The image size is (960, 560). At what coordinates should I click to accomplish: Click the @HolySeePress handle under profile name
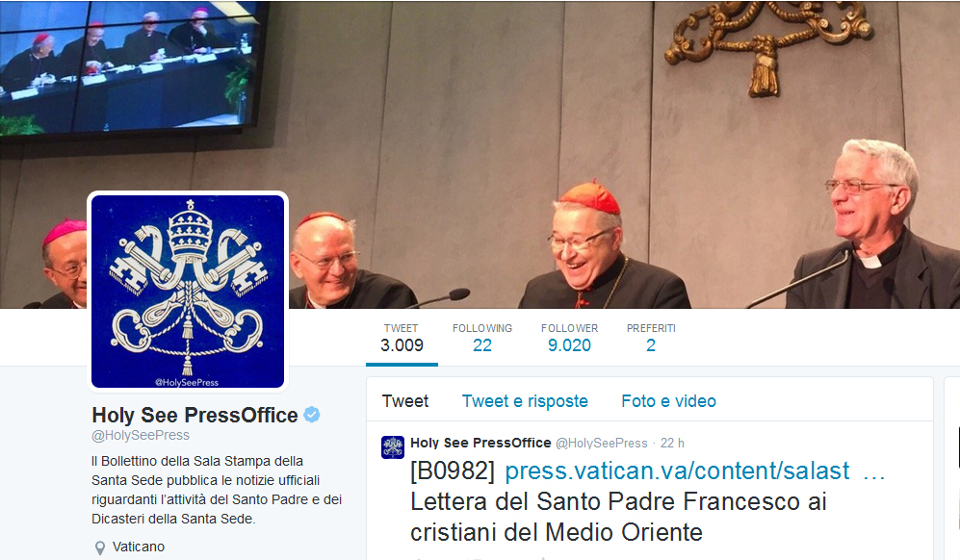pos(141,435)
